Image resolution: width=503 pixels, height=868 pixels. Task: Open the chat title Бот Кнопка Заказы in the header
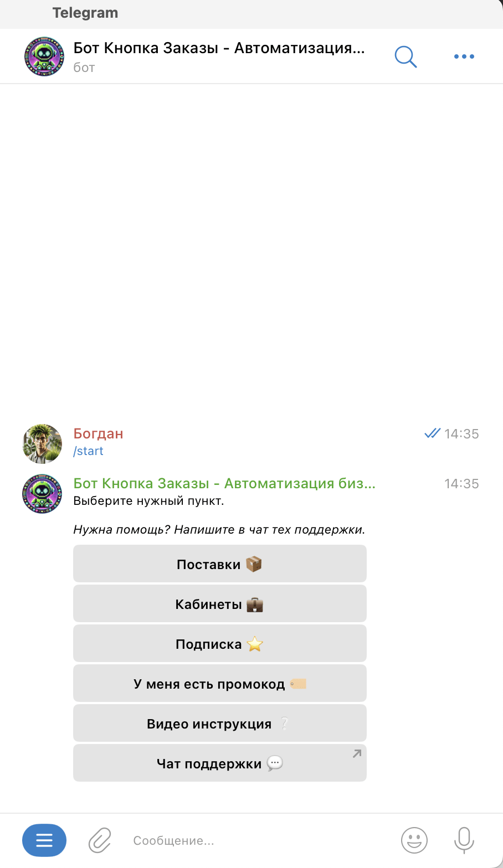(x=219, y=48)
